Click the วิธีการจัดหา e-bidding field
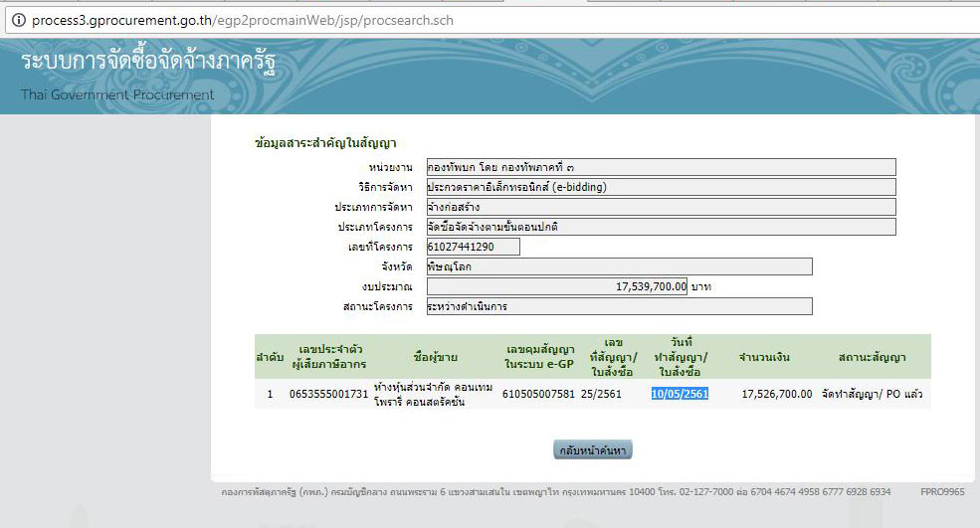Screen dimensions: 980x528 click(x=661, y=187)
